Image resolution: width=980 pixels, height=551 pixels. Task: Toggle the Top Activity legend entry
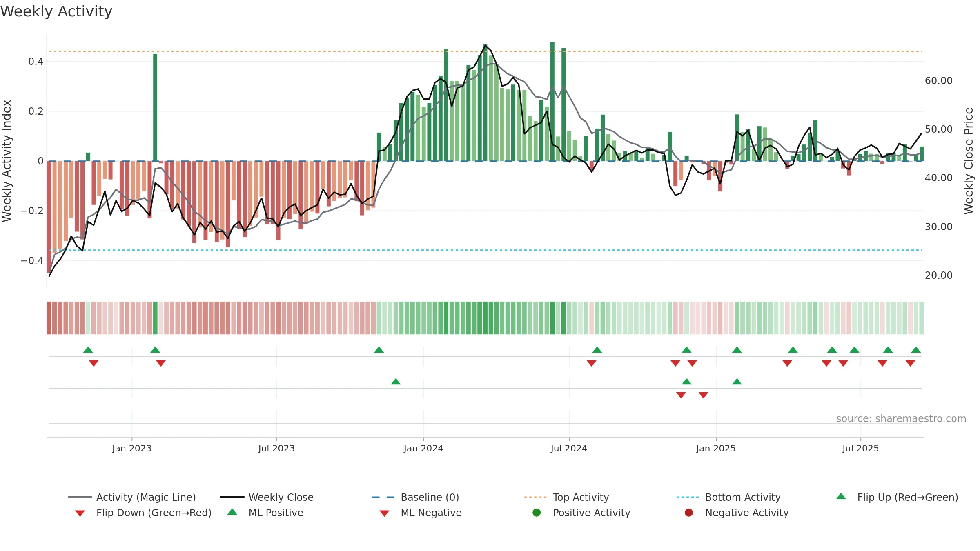point(566,497)
